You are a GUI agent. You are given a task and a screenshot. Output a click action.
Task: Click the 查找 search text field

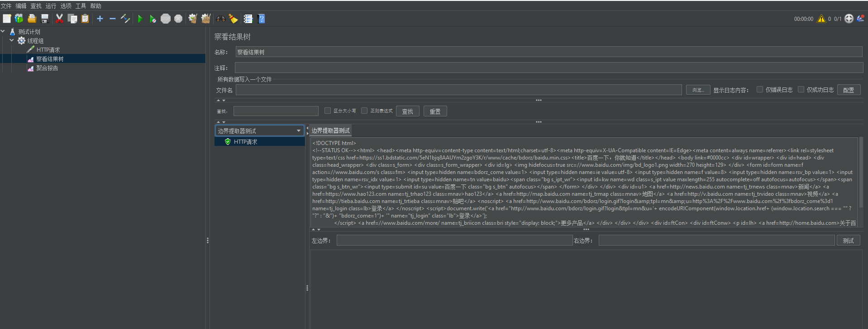tap(276, 111)
